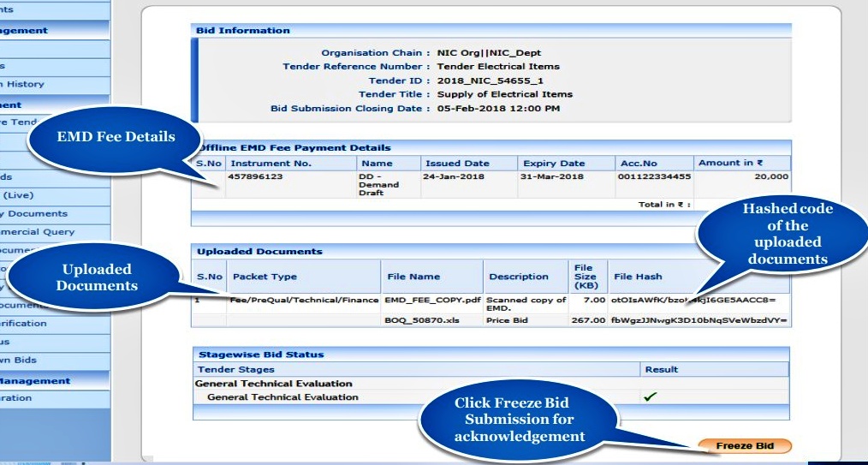Click reference number 'Tender Electrical Items'
The image size is (868, 465).
[498, 67]
